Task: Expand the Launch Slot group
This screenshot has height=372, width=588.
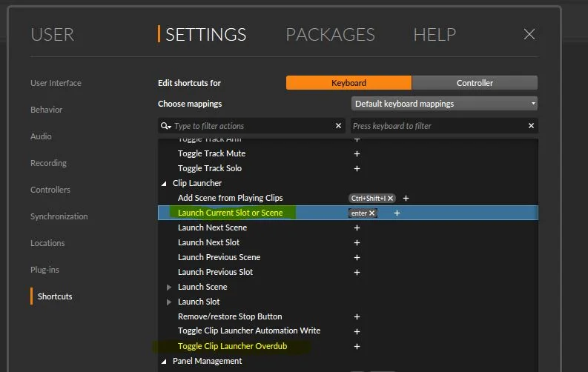Action: pyautogui.click(x=169, y=302)
